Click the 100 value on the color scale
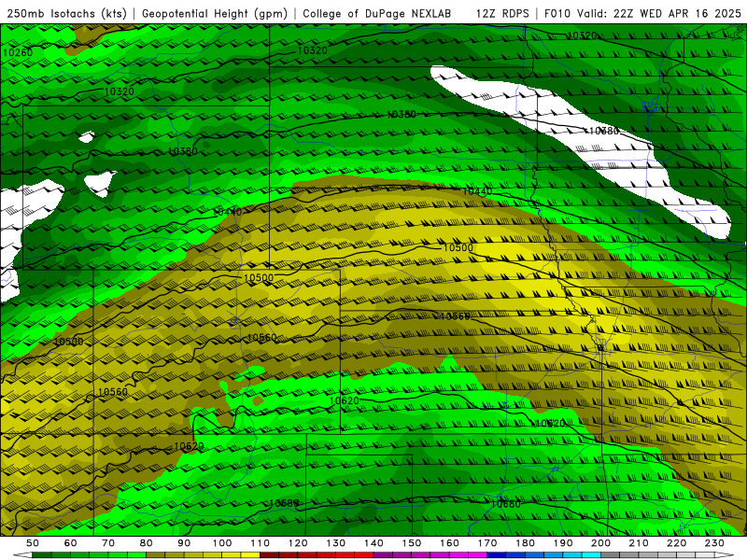 [x=222, y=543]
